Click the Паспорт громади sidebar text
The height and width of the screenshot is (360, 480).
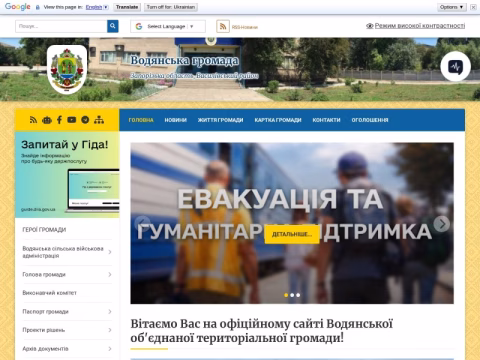pos(45,312)
